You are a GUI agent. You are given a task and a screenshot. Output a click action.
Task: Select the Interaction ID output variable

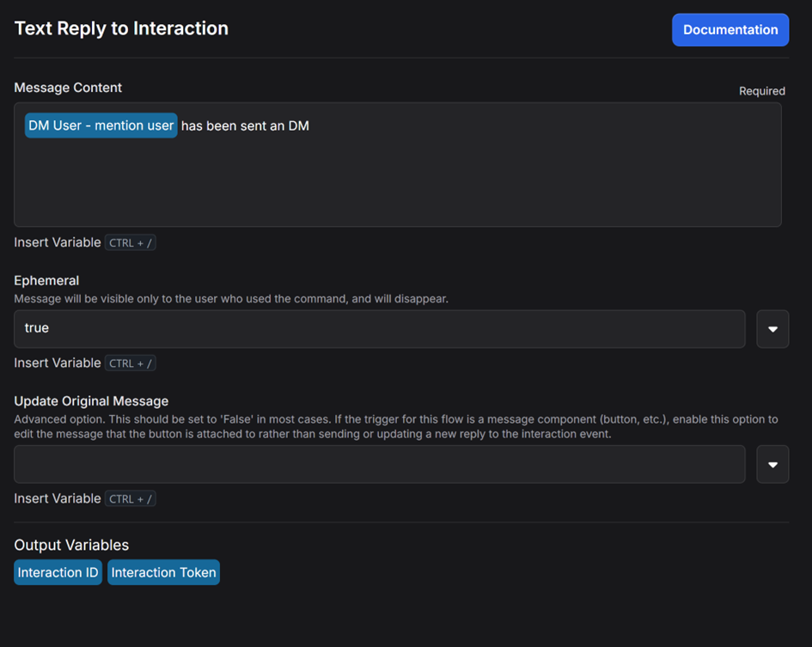pos(58,572)
